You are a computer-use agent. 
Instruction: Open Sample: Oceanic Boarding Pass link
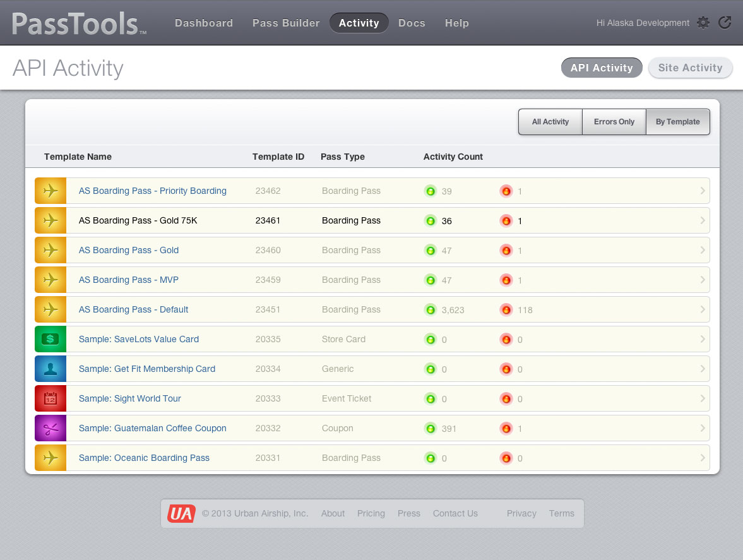144,458
